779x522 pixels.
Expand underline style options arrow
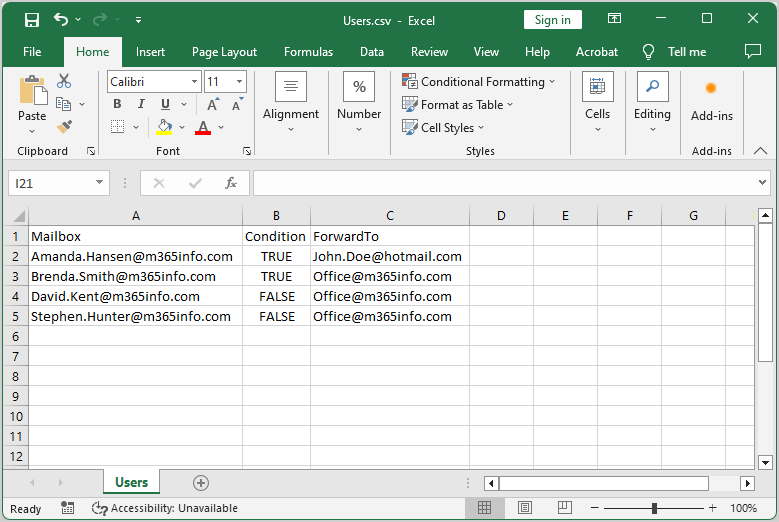point(184,104)
